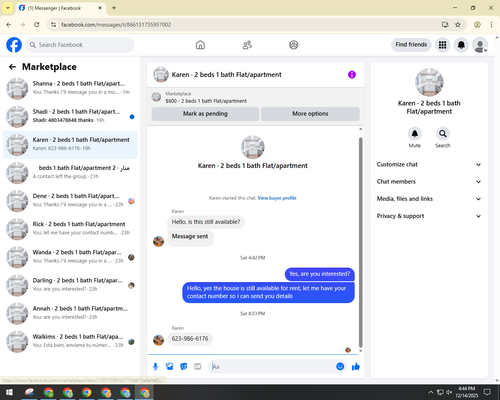Go back using the Marketplace back arrow
The image size is (500, 400).
[12, 67]
